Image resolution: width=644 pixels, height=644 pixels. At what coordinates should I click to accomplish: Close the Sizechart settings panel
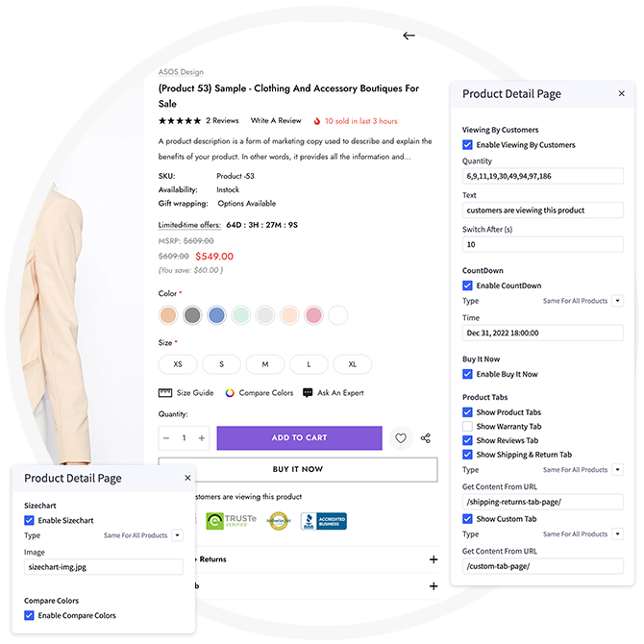(187, 478)
